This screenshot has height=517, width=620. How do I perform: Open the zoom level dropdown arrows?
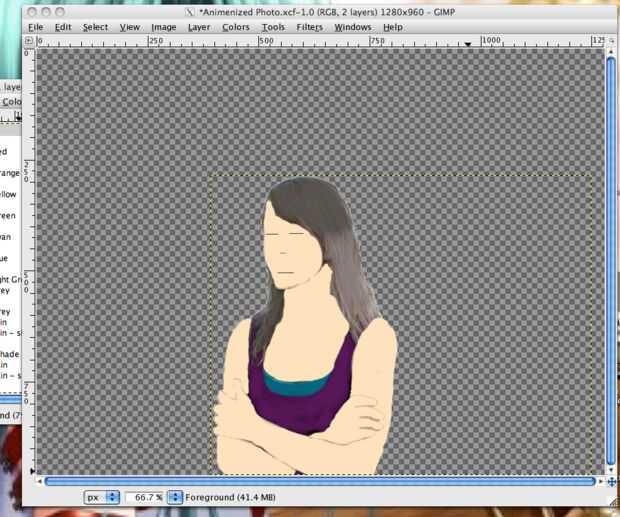click(175, 497)
